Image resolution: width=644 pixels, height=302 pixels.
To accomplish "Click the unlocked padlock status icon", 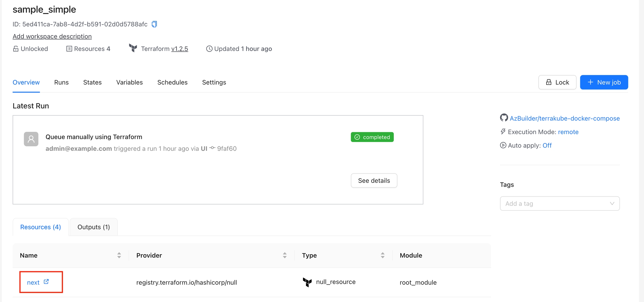I will coord(16,49).
